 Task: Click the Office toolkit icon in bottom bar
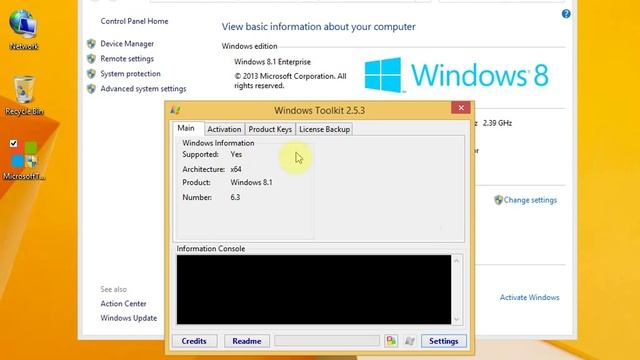(391, 341)
